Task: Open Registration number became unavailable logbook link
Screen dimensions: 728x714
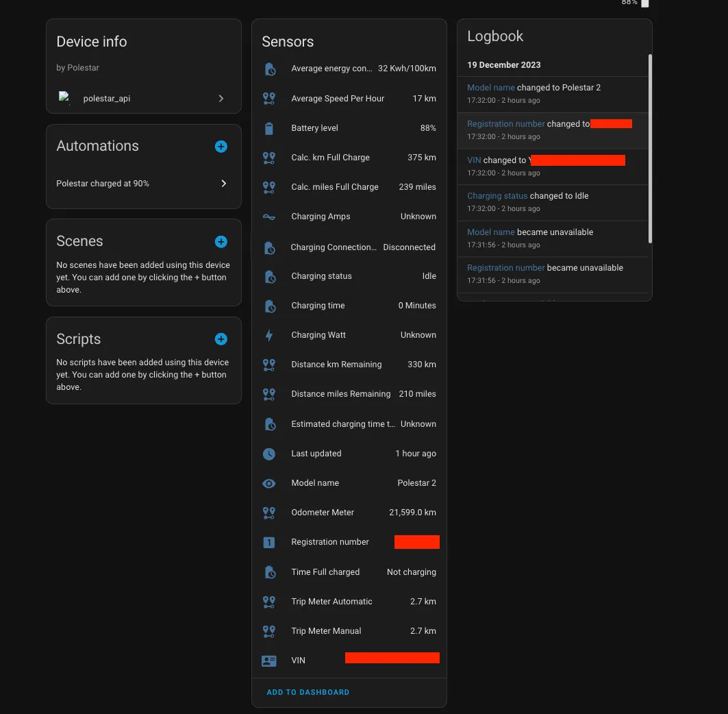Action: 505,267
